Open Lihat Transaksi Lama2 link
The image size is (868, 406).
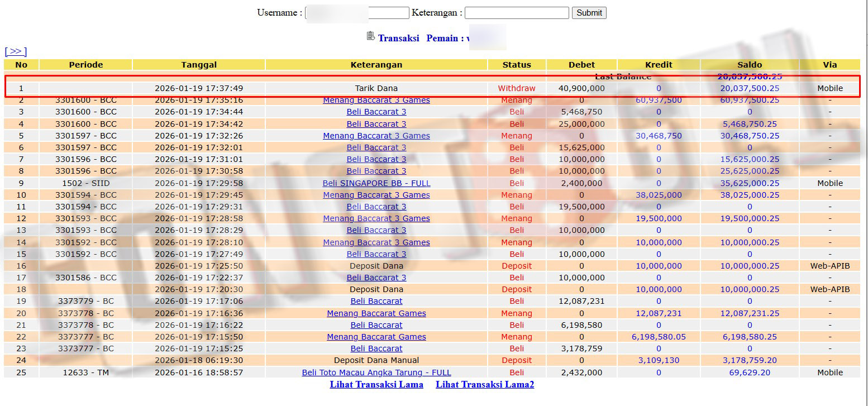(484, 384)
